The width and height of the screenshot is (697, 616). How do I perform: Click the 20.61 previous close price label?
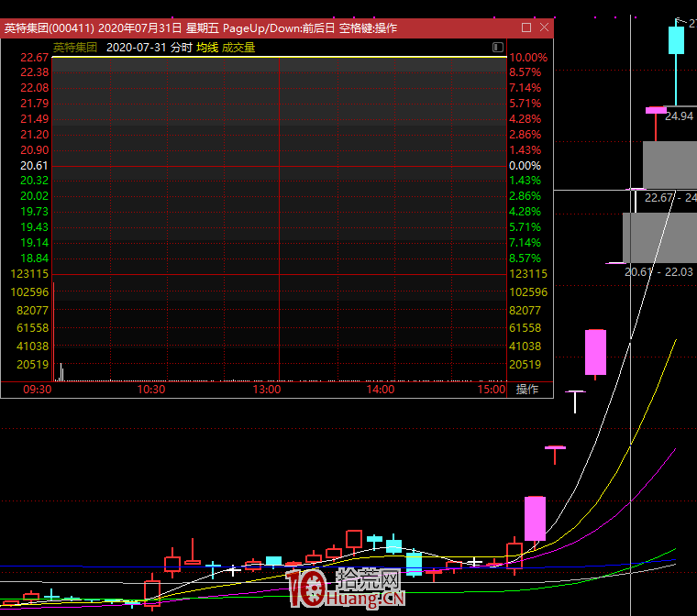34,165
